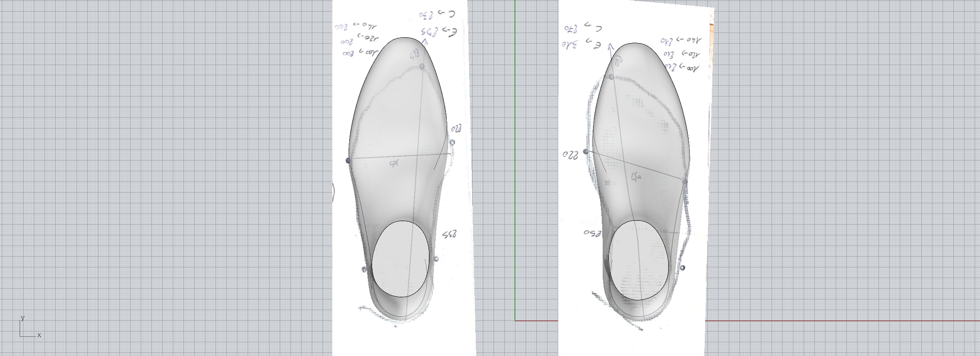Viewport: 980px width, 356px height.
Task: Pick the marker dot near the left sketch's toe
Action: (x=422, y=67)
